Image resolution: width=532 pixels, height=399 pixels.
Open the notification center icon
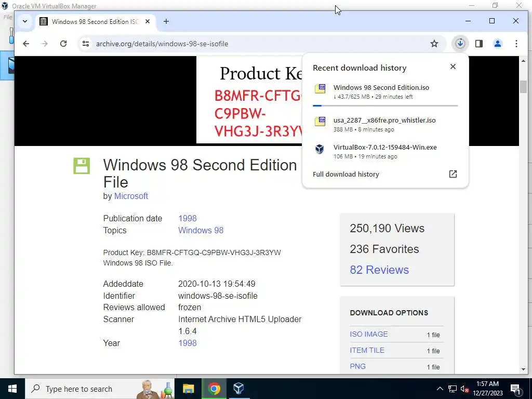pos(515,389)
